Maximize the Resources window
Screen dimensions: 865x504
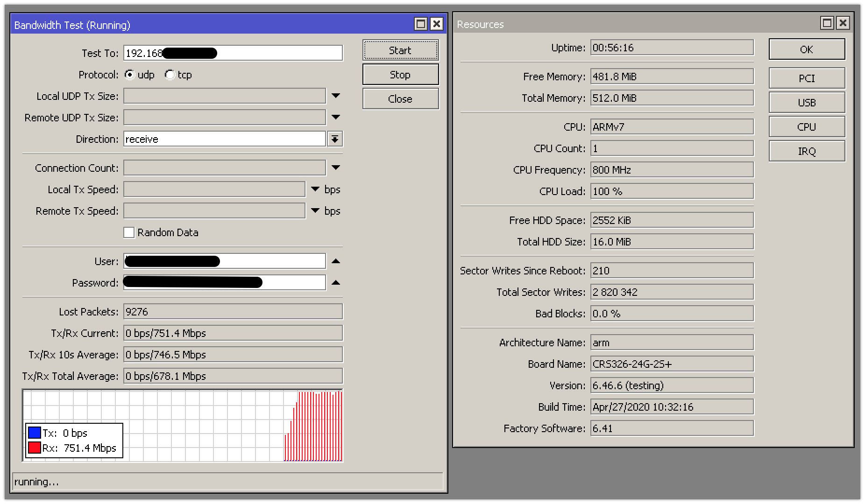point(827,23)
